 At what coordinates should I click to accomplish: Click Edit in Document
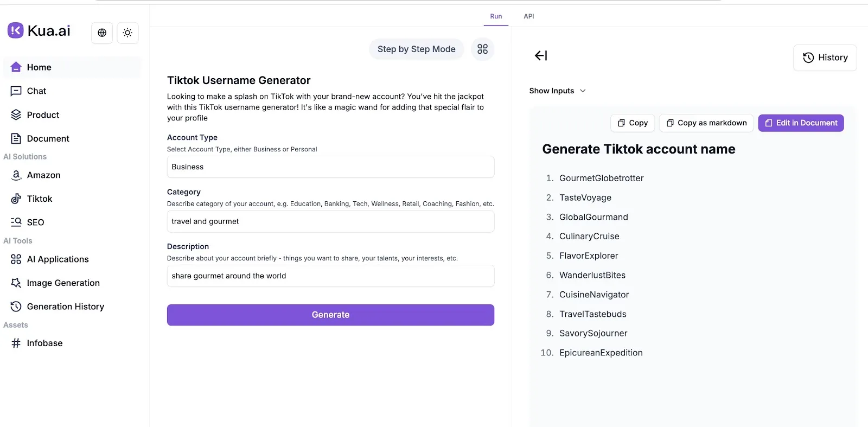pyautogui.click(x=801, y=123)
